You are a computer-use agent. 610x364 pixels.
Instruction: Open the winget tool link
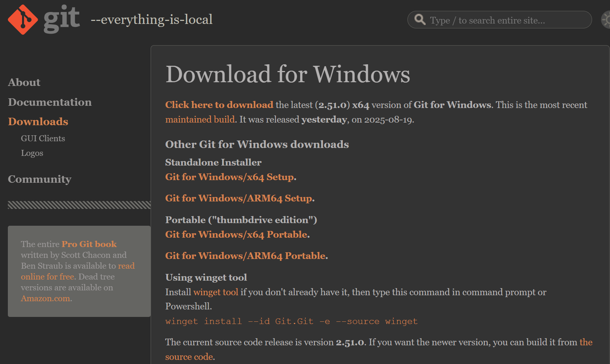(x=216, y=292)
